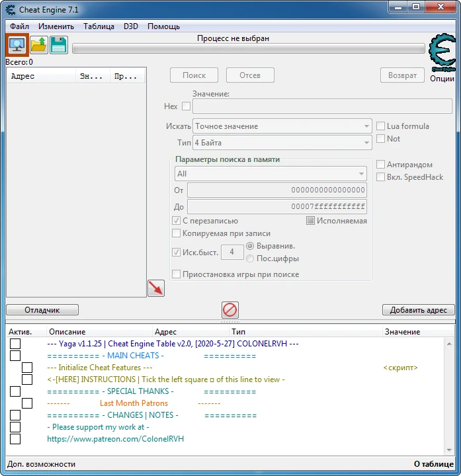Toggle the Исполняемая checkbox
The height and width of the screenshot is (476, 461).
(310, 221)
